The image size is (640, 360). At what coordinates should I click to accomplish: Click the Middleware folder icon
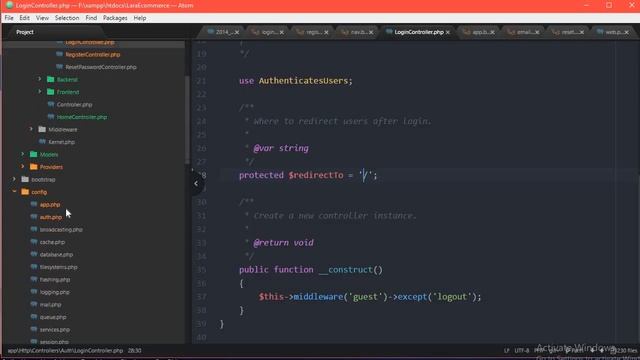click(42, 129)
